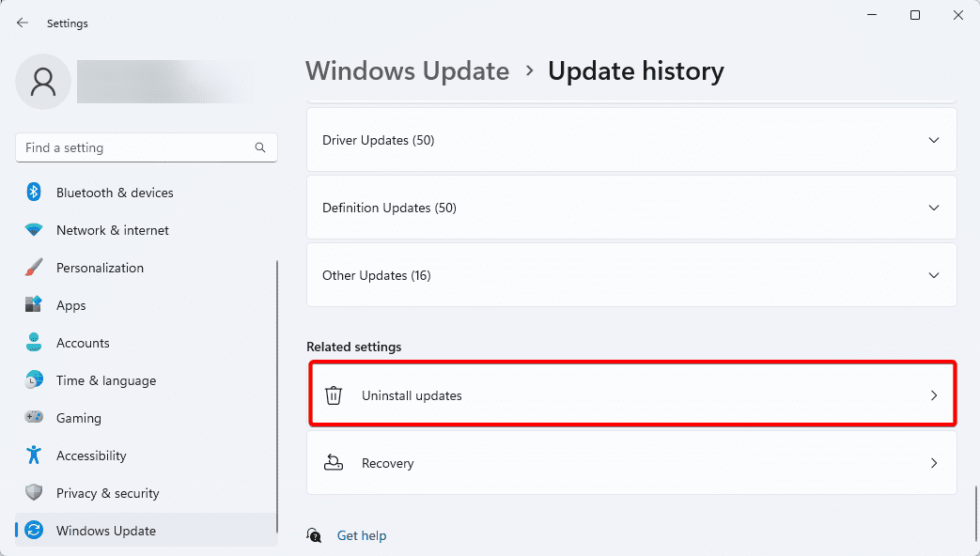980x556 pixels.
Task: Expand the Driver Updates chevron
Action: point(934,140)
